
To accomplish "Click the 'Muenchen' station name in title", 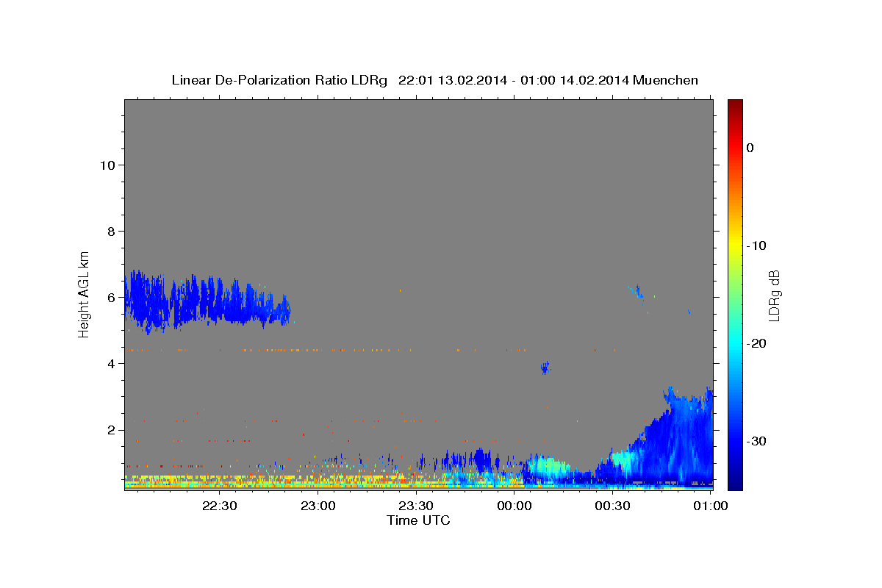I will (x=665, y=80).
